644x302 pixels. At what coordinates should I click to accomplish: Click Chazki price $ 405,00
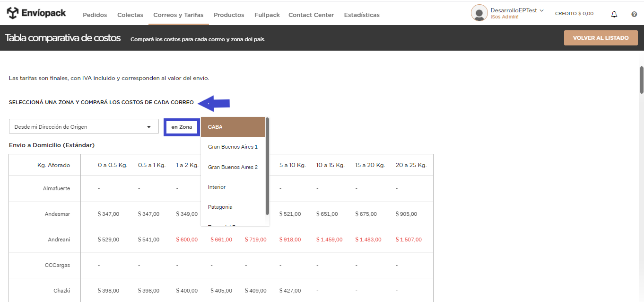[221, 291]
